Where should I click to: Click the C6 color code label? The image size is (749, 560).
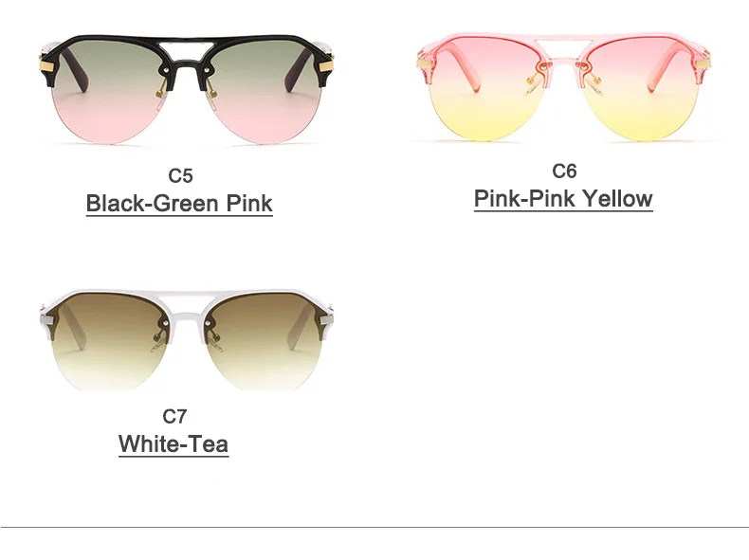click(564, 171)
